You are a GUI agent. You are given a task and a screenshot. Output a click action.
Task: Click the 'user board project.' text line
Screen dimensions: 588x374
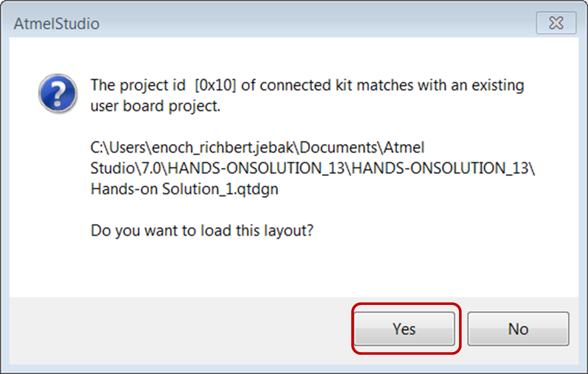coord(155,106)
